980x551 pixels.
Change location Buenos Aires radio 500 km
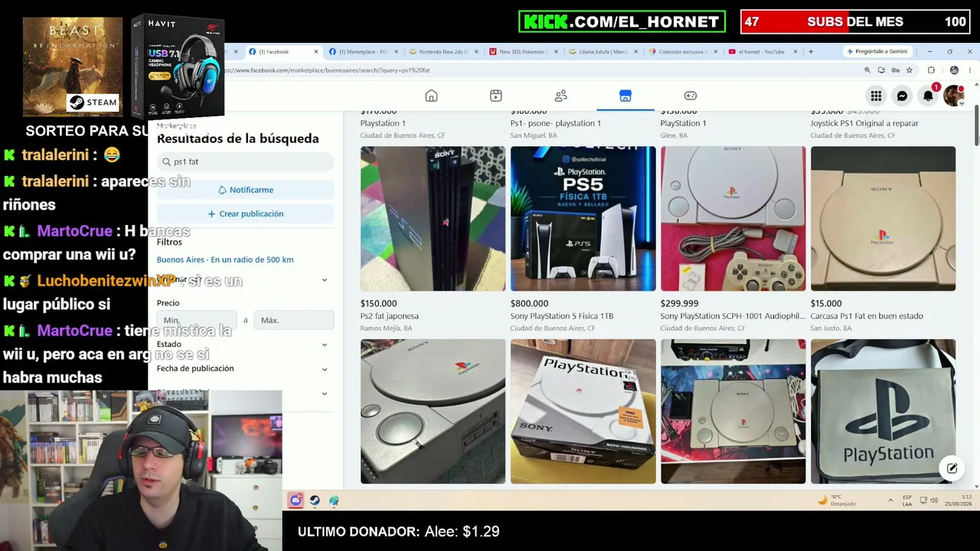(225, 259)
